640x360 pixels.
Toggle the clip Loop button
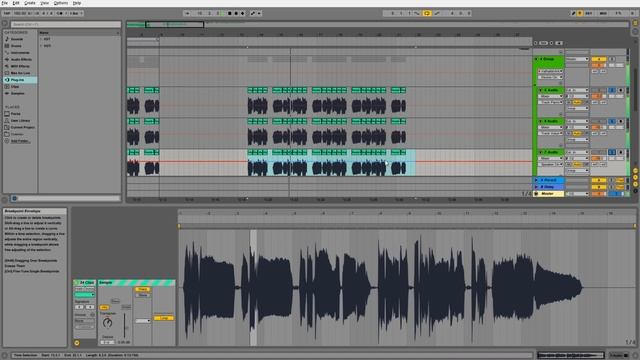164,318
